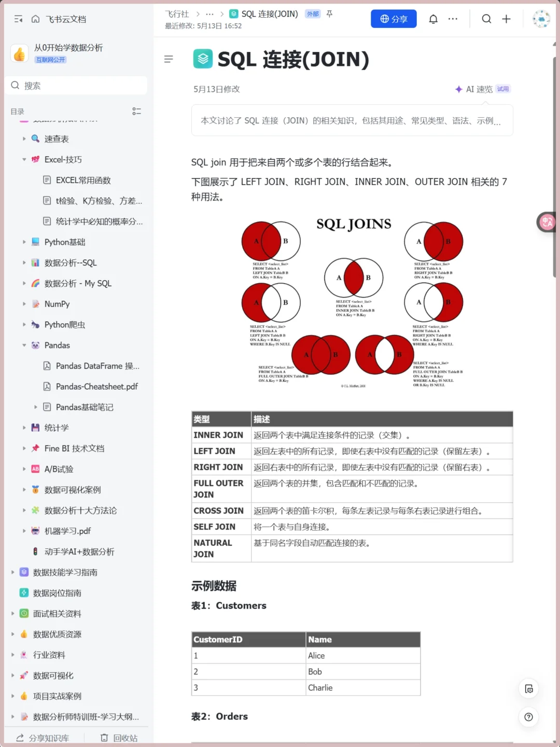Viewport: 560px width, 747px height.
Task: Click the user avatar at top right
Action: click(541, 19)
